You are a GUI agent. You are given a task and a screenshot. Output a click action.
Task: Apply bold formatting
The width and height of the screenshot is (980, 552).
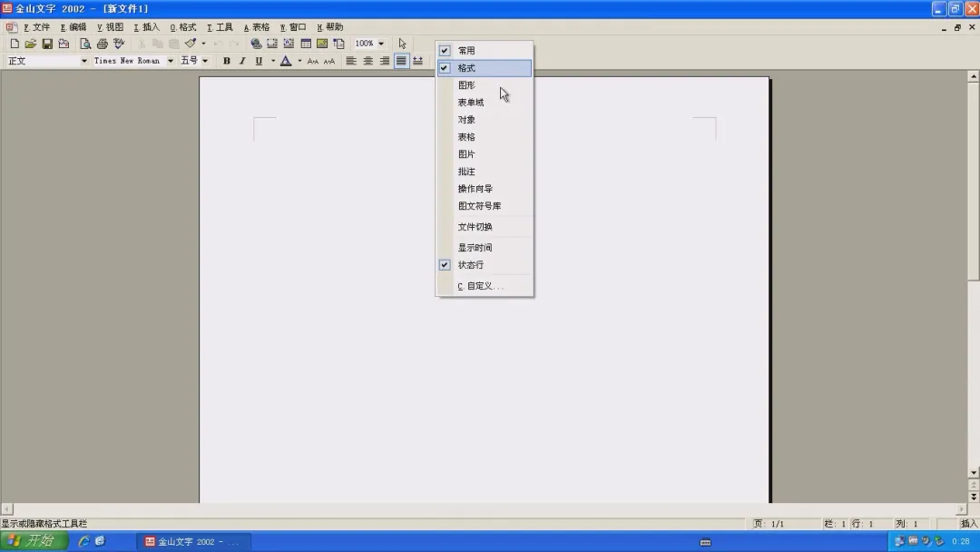pos(226,61)
